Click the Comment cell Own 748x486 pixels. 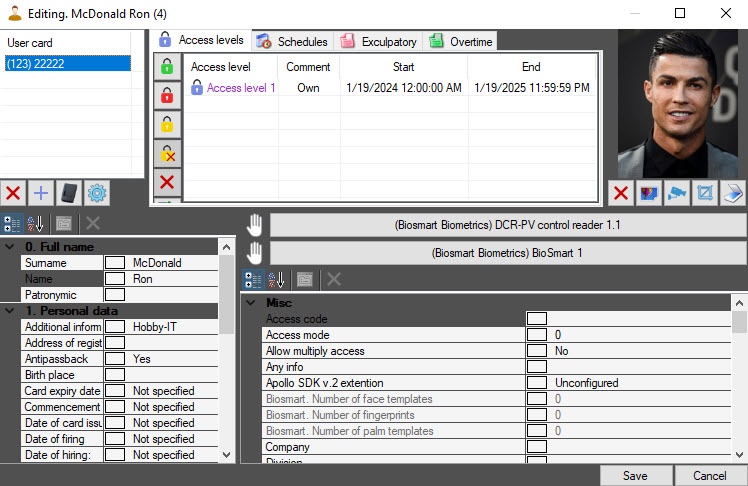[x=308, y=88]
